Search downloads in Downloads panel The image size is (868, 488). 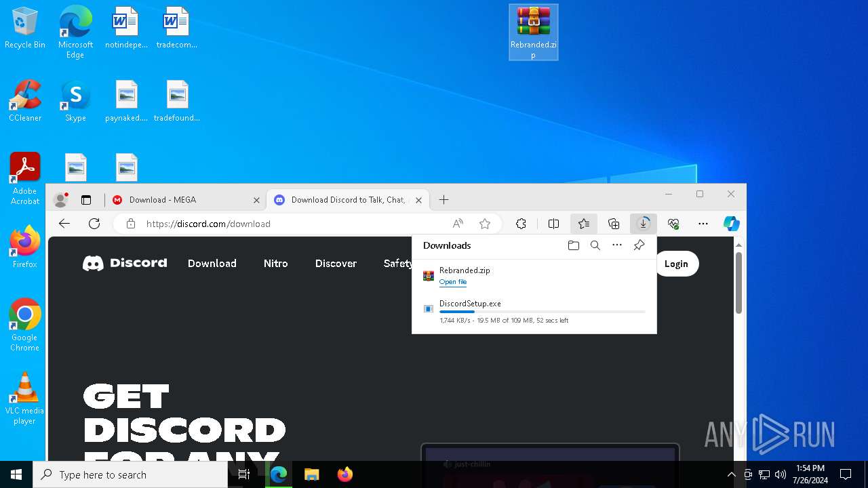coord(595,245)
